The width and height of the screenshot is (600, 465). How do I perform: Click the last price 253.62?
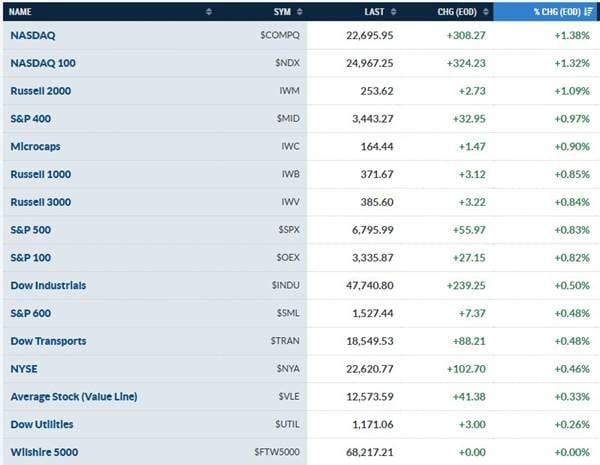pyautogui.click(x=377, y=91)
